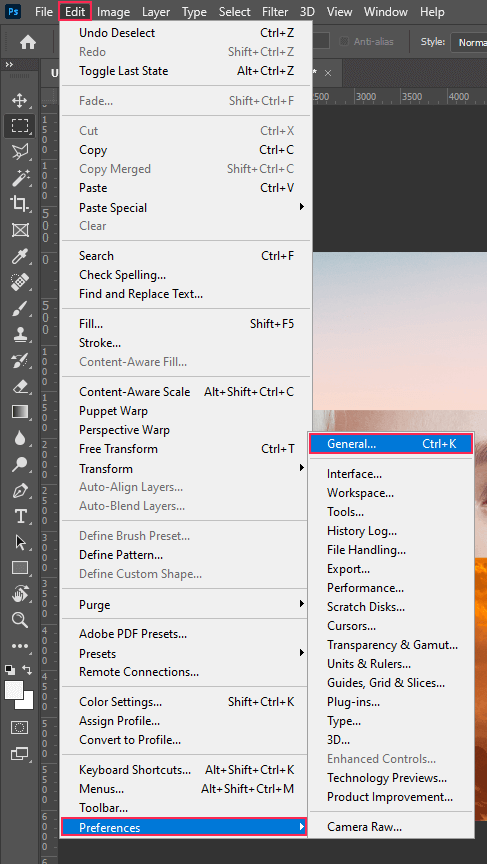This screenshot has height=864, width=487.
Task: Open the Edit Toolbar three-dots icon
Action: pos(20,646)
